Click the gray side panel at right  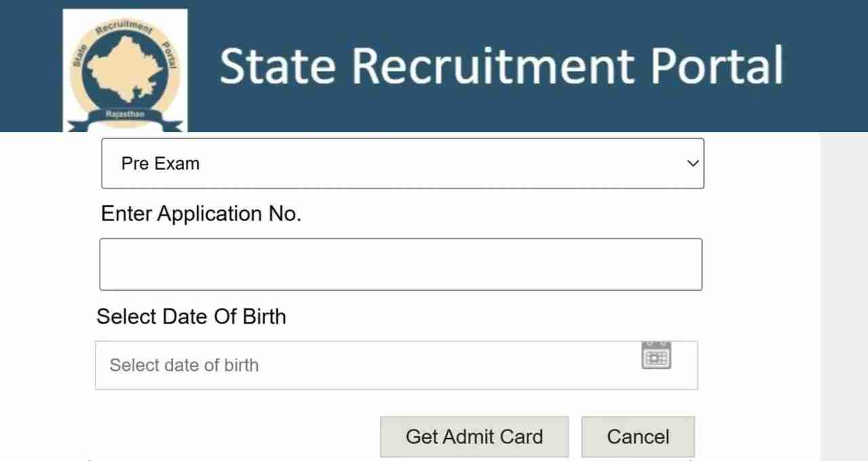[844, 296]
